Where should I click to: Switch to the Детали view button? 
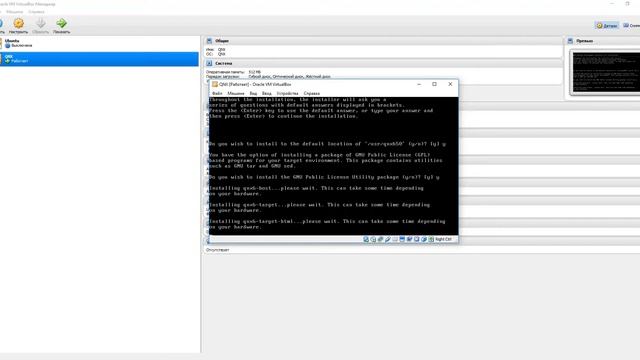607,25
